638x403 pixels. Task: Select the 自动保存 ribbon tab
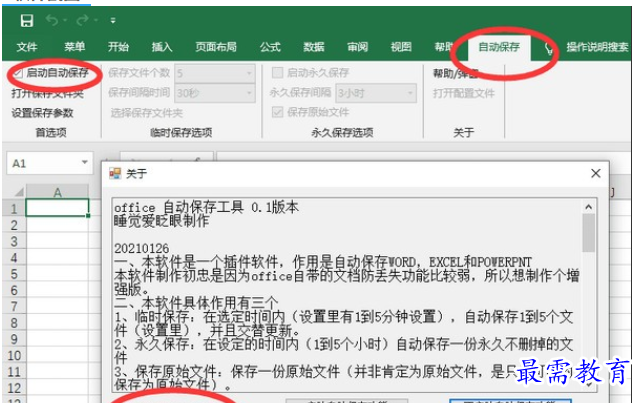tap(499, 47)
